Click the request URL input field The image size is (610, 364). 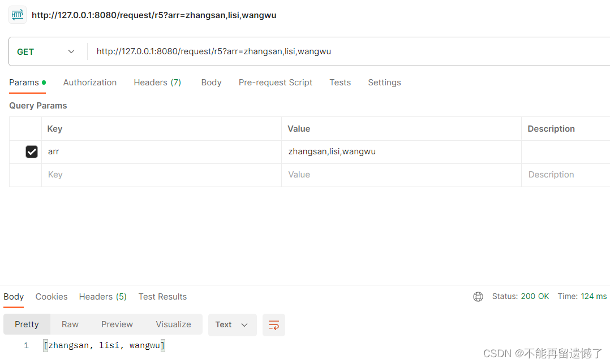point(349,51)
